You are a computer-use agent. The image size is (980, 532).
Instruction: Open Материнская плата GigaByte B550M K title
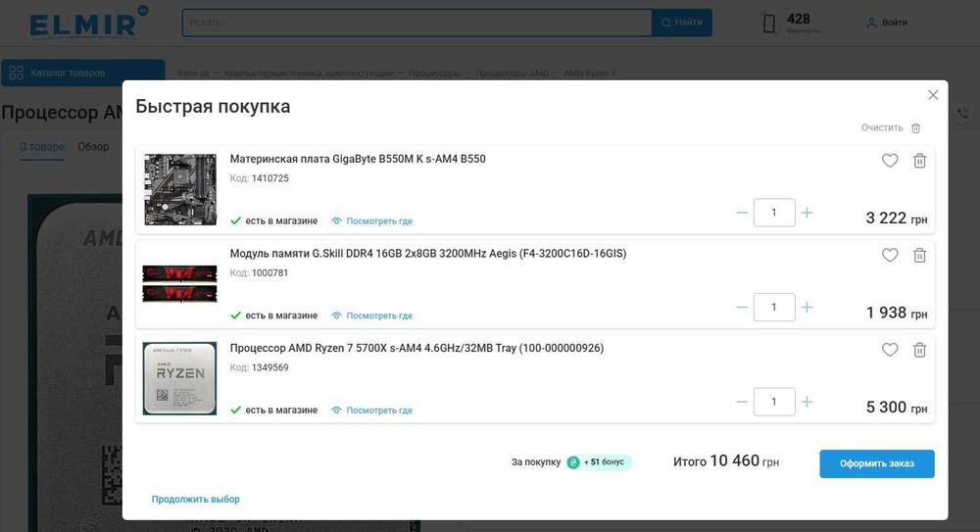358,159
